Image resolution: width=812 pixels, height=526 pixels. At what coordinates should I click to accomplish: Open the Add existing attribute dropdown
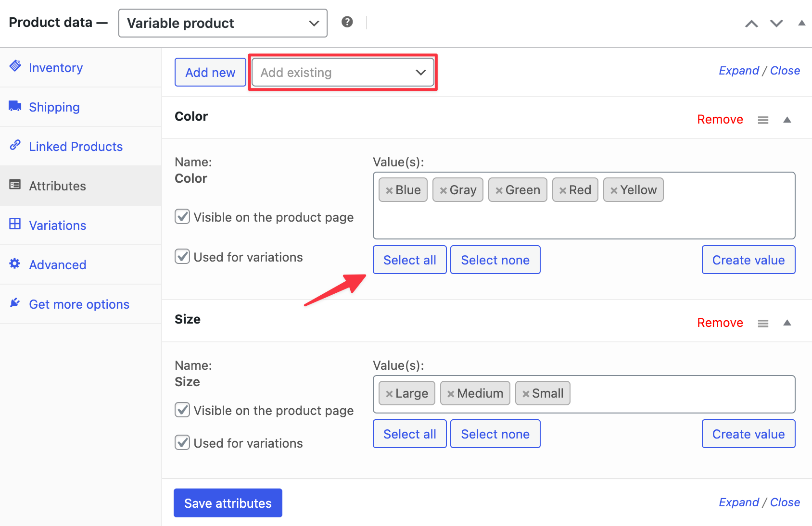tap(342, 72)
